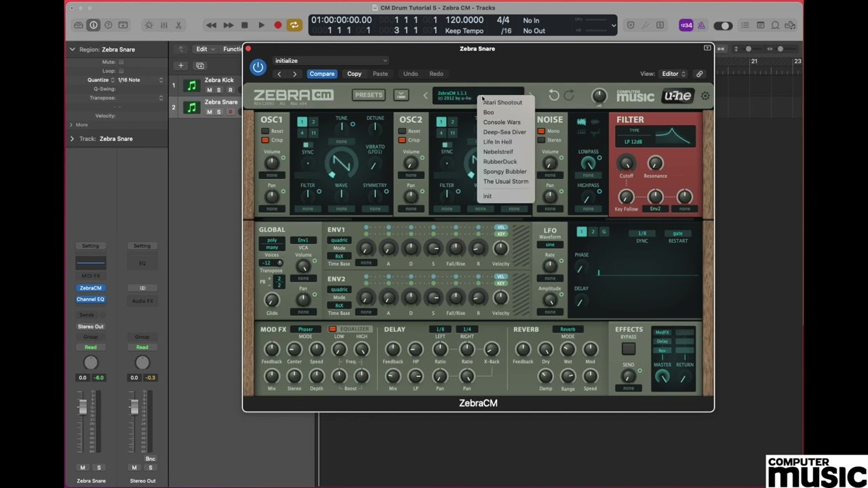
Task: Toggle the Equalizer switch in MOD FX
Action: 332,329
